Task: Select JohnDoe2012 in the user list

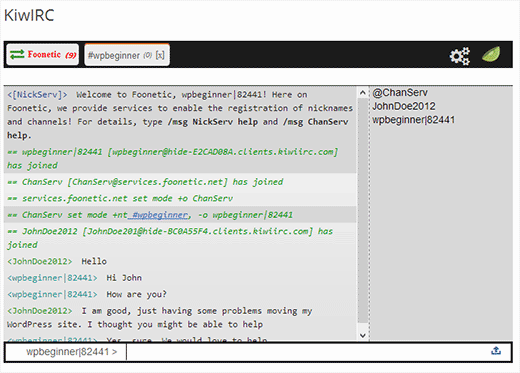Action: 404,106
